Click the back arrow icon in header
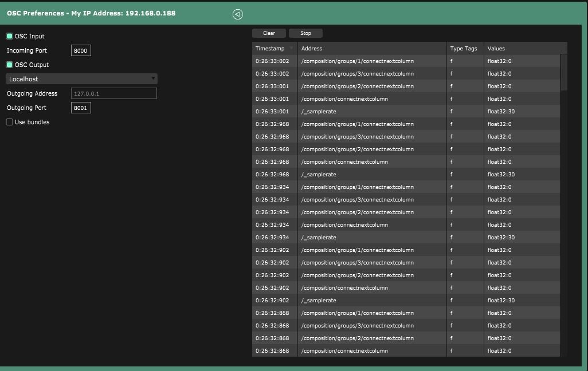 pos(238,14)
